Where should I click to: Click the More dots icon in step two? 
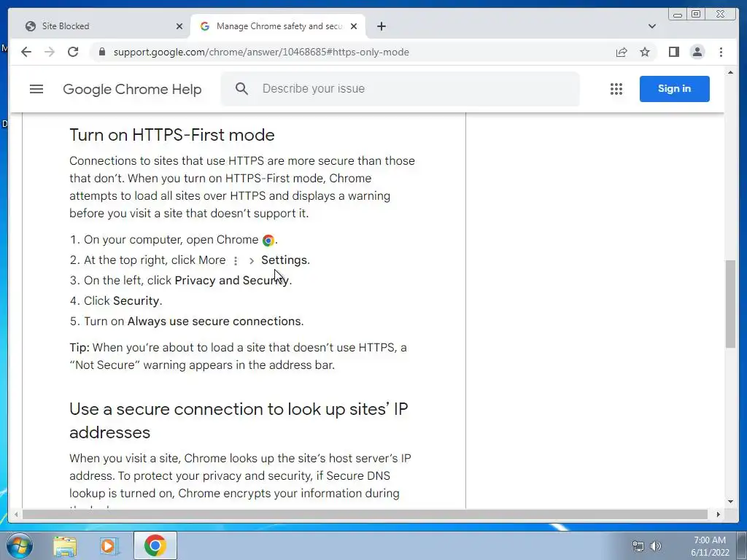[236, 260]
